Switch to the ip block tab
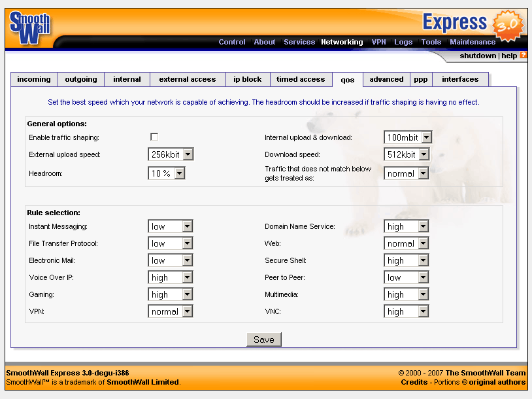 tap(247, 79)
